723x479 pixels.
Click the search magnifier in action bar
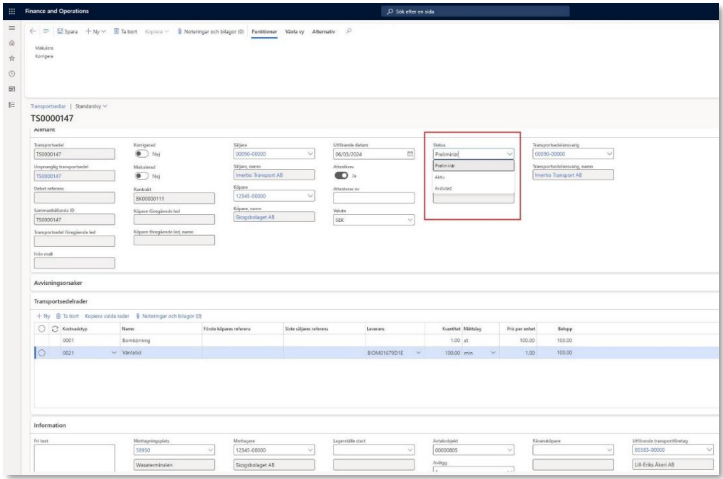pos(348,32)
